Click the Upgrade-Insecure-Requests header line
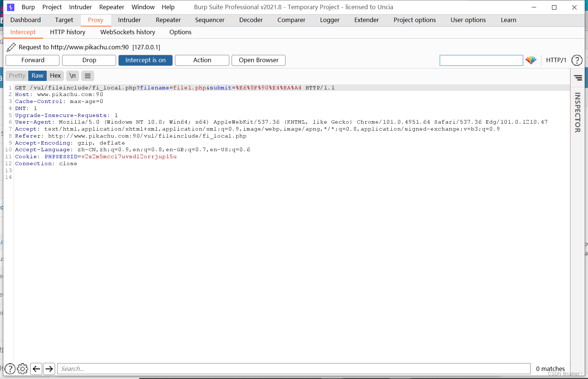 67,116
